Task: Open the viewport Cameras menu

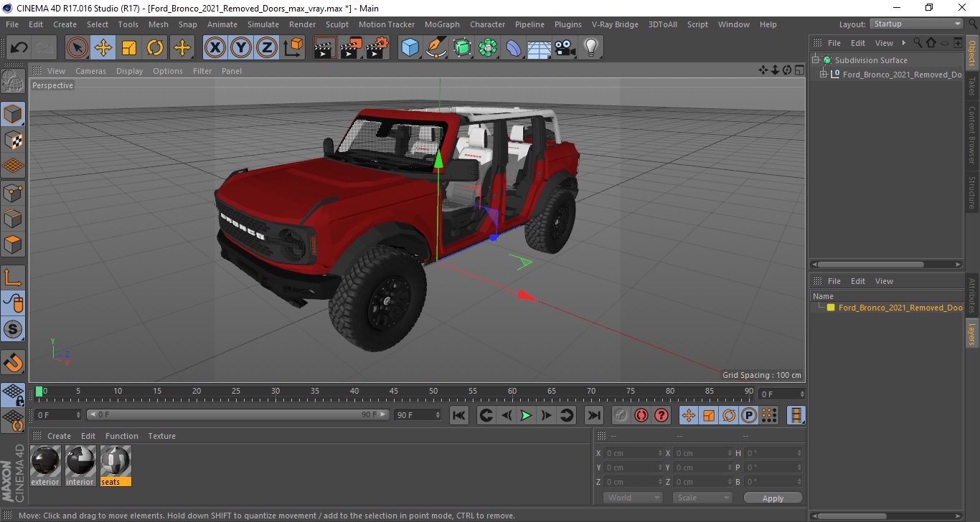Action: point(90,71)
